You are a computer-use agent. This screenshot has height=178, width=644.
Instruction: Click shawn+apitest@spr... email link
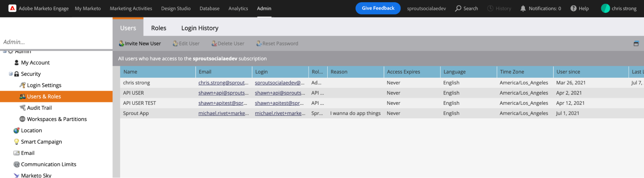coord(223,103)
